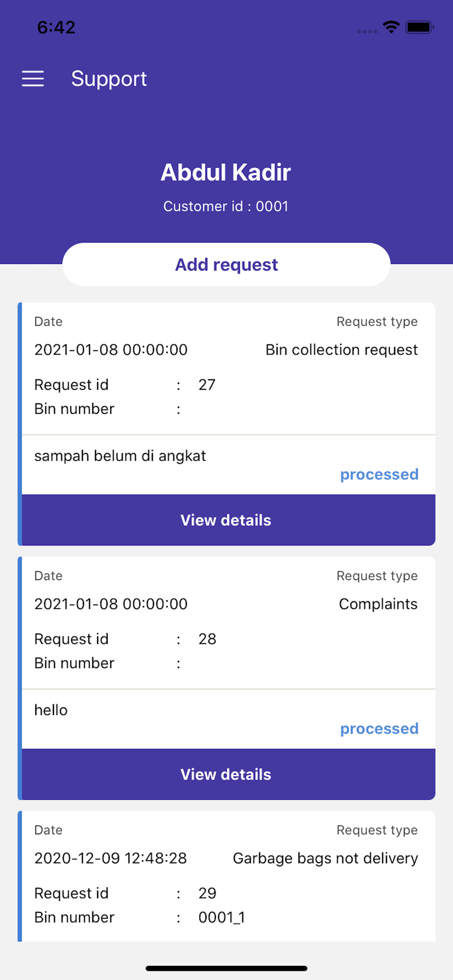
Task: Tap processed status of 'sampah belum di angkat'
Action: pos(379,474)
